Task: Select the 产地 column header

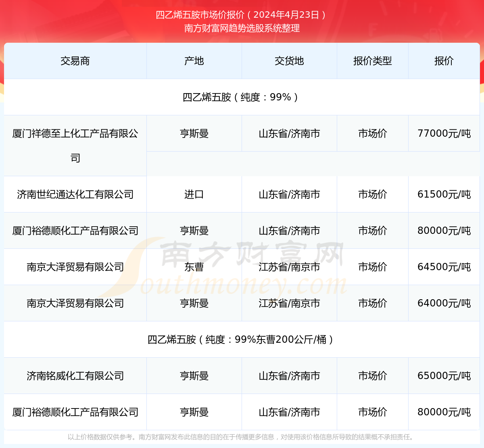Action: coord(194,61)
